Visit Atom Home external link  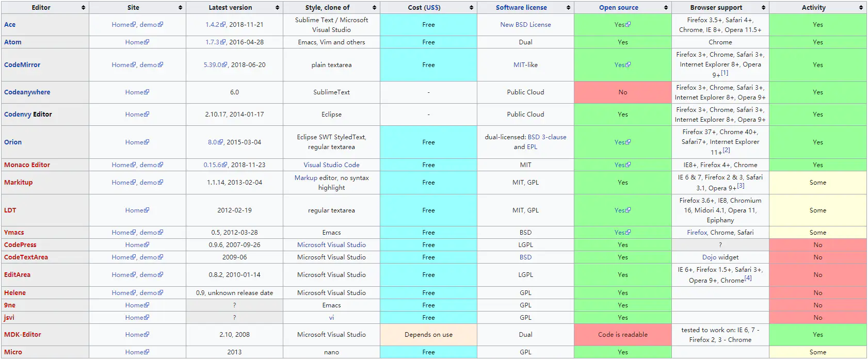[137, 42]
